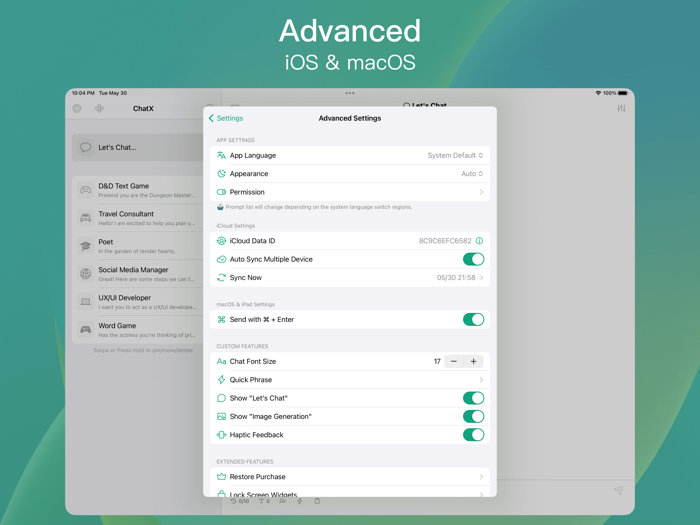Click the Show Image Generation picture icon
Screen dimensions: 700x525
[221, 417]
